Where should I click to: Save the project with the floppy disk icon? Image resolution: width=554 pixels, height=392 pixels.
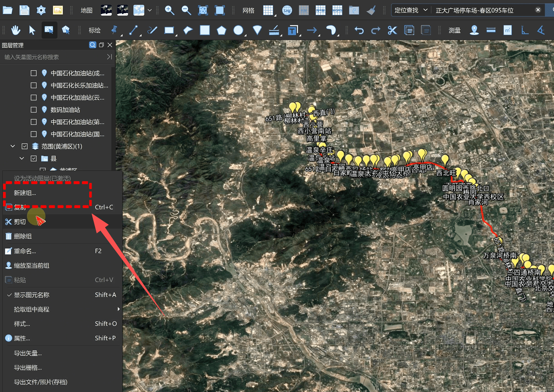click(24, 10)
